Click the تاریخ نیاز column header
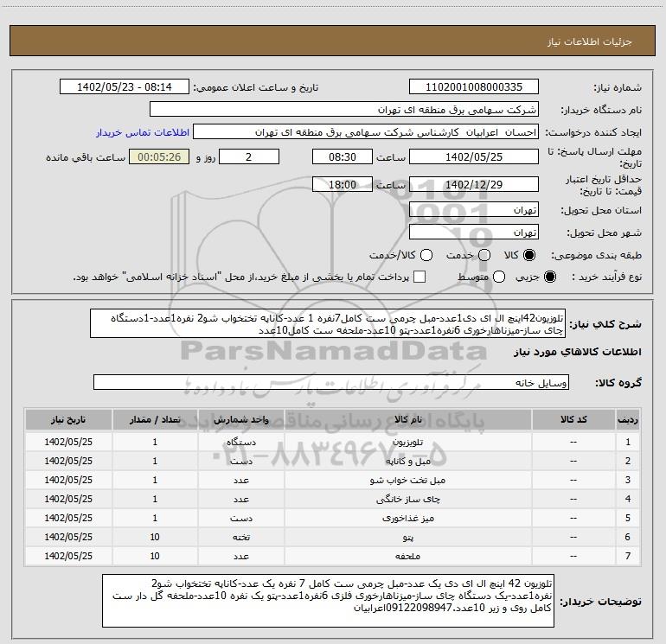Screen dimensions: 666x644 pos(68,419)
